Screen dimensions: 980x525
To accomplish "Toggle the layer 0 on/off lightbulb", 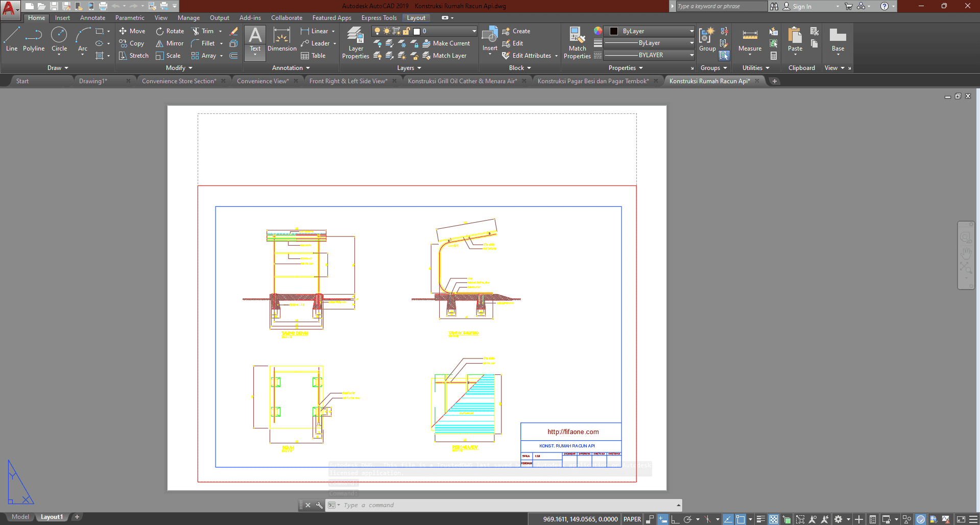I will pyautogui.click(x=377, y=31).
